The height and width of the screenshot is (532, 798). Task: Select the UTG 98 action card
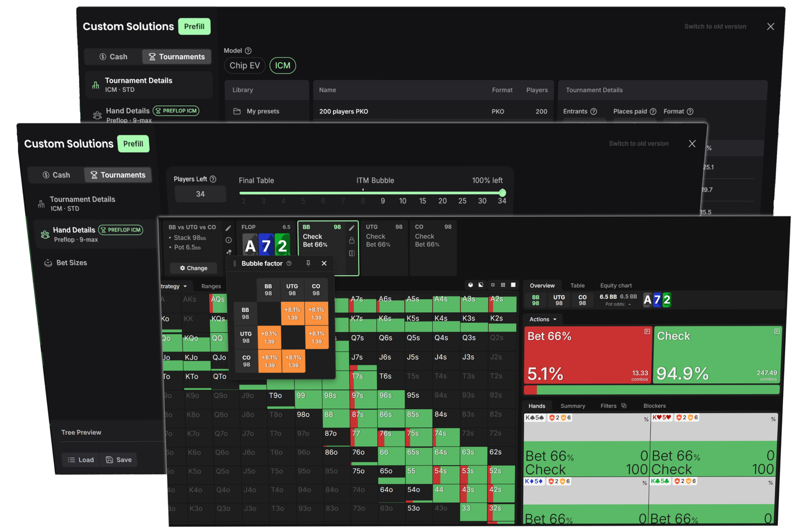coord(384,248)
